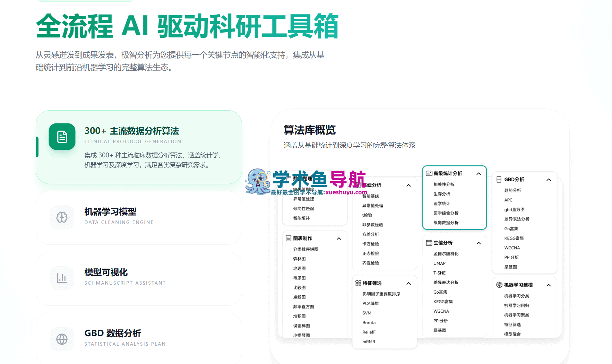The width and height of the screenshot is (612, 364).
Task: Open 比较图 item
Action: click(299, 287)
